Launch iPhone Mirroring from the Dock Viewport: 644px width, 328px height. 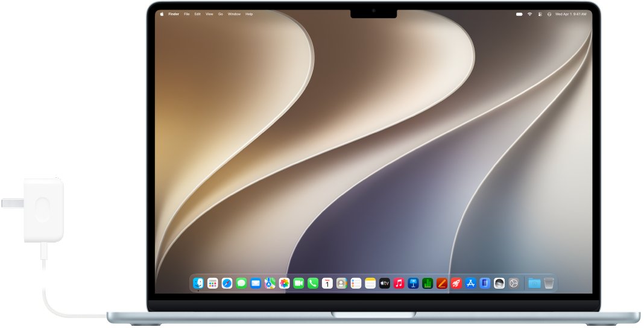pos(485,283)
